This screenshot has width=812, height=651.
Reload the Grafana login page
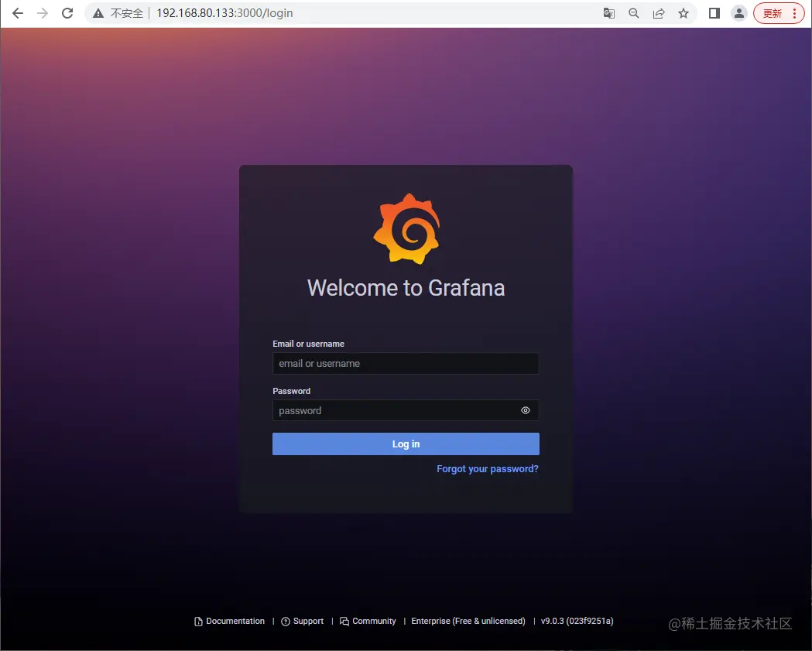coord(67,13)
